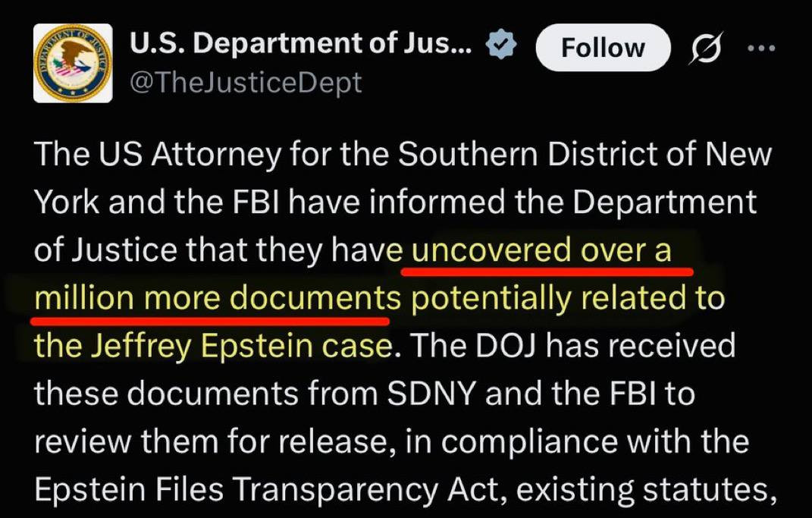Click the words 'existing statutes'
812x518 pixels.
(647, 490)
